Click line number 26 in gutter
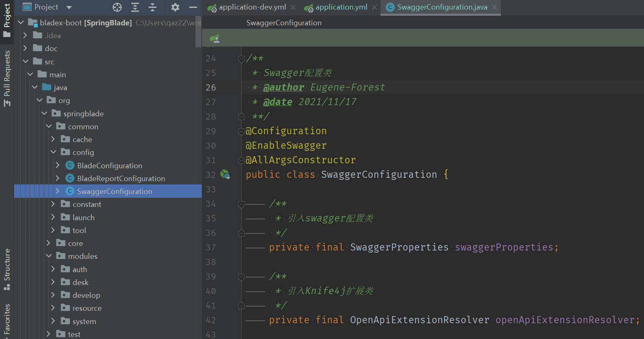The image size is (644, 339). pos(211,87)
